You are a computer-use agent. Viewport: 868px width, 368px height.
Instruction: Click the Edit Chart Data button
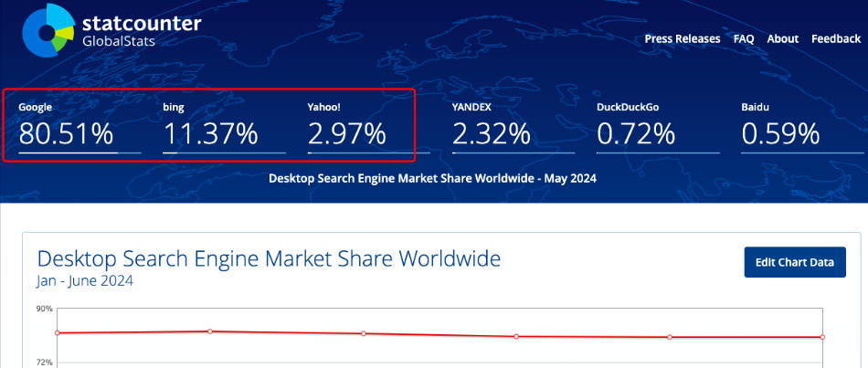pyautogui.click(x=794, y=262)
